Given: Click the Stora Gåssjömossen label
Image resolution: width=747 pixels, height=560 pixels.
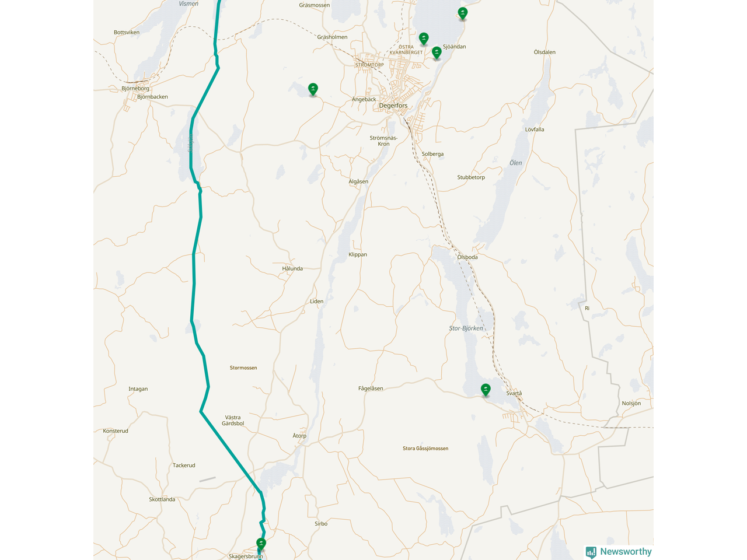Looking at the screenshot, I should (425, 449).
